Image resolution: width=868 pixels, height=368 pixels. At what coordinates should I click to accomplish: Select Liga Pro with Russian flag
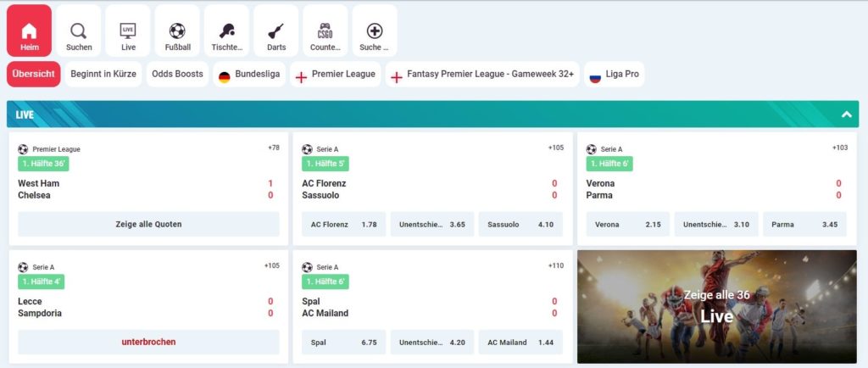pos(615,74)
